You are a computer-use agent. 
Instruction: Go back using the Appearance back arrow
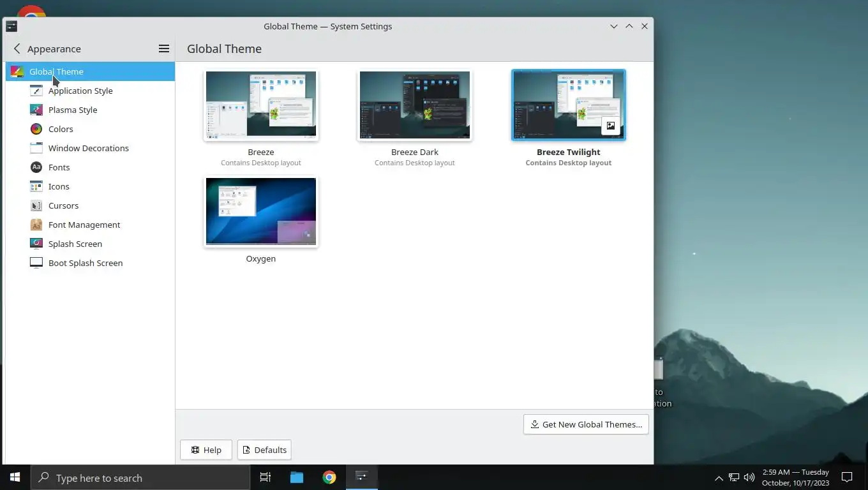tap(17, 48)
